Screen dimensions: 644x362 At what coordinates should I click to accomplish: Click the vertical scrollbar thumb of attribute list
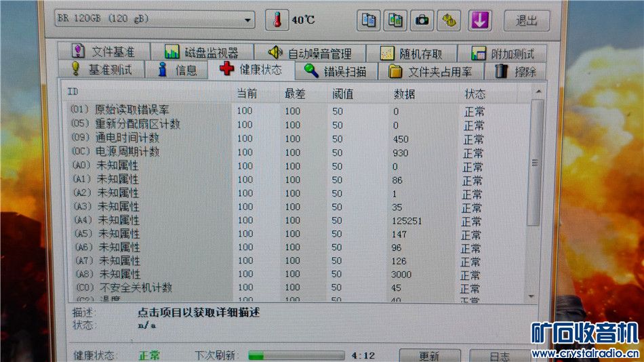coord(535,163)
